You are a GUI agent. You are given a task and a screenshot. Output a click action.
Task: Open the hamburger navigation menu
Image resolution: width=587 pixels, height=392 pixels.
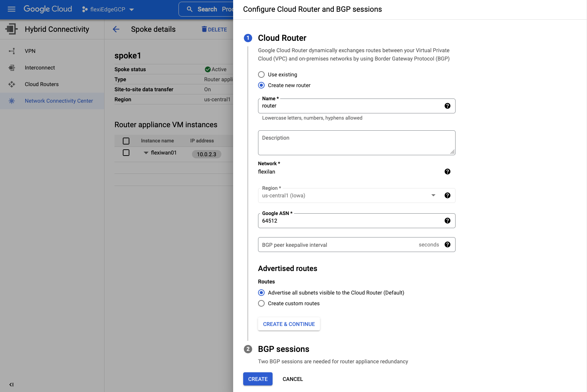point(11,9)
